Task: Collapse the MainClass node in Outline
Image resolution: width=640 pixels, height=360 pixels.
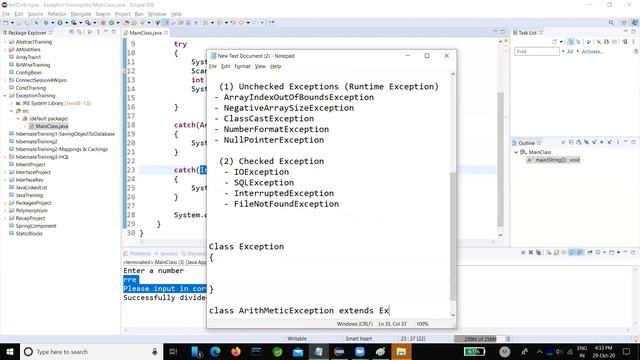Action: [516, 152]
